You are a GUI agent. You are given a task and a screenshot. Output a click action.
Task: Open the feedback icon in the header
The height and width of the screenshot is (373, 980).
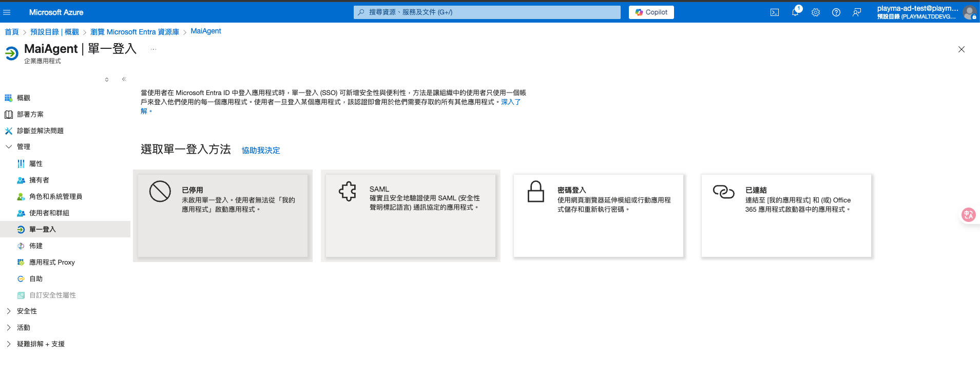coord(857,12)
